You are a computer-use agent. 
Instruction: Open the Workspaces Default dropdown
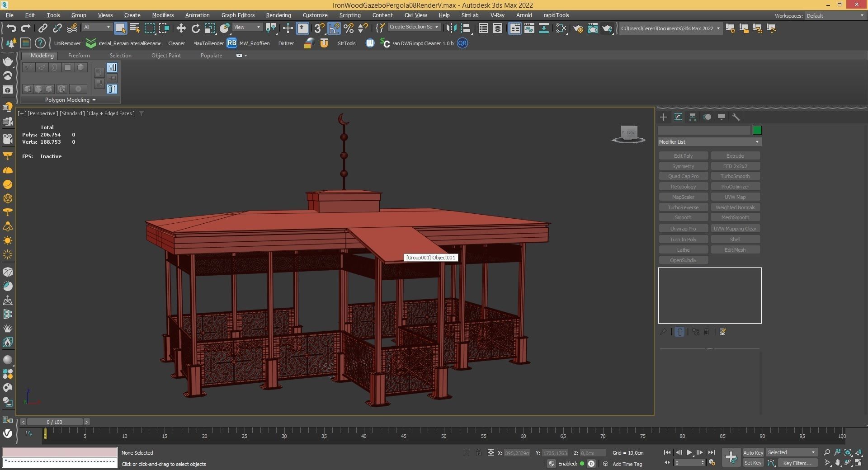coord(835,15)
